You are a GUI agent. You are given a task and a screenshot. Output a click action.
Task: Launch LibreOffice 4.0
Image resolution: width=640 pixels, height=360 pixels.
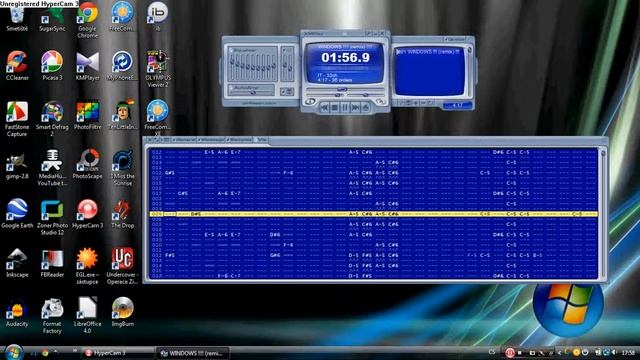87,316
